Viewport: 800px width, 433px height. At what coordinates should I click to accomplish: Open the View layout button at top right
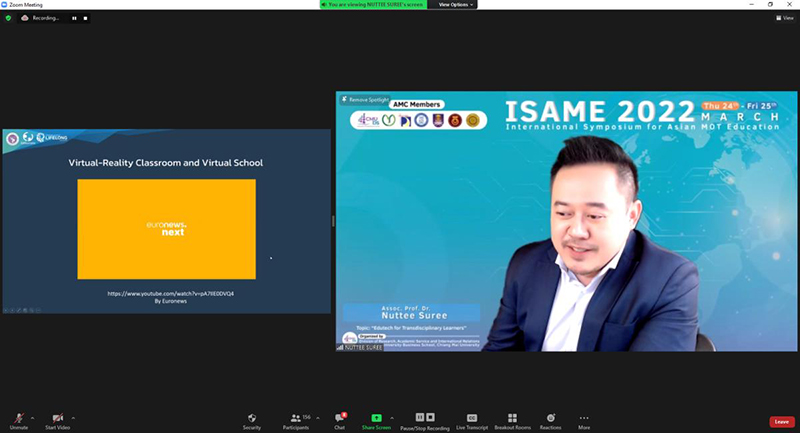(785, 18)
